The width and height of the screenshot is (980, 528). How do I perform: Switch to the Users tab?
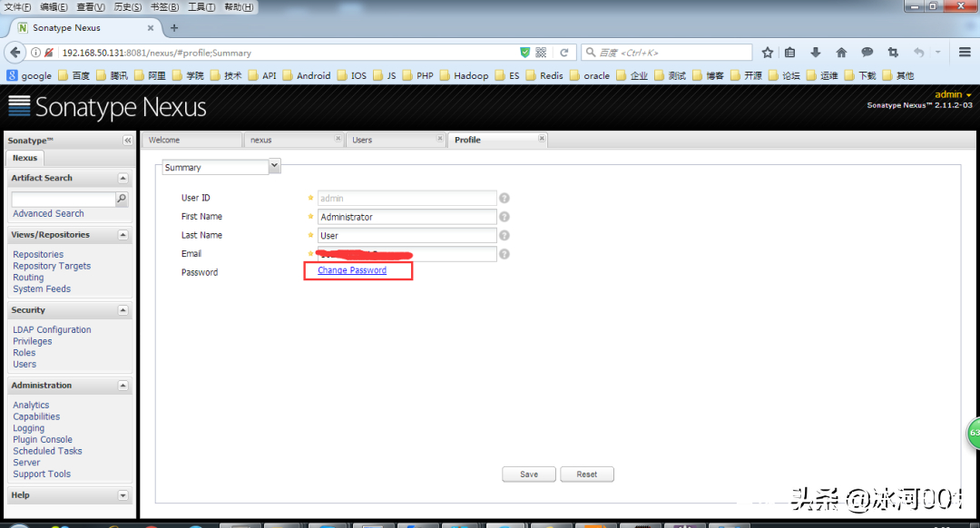pyautogui.click(x=395, y=140)
